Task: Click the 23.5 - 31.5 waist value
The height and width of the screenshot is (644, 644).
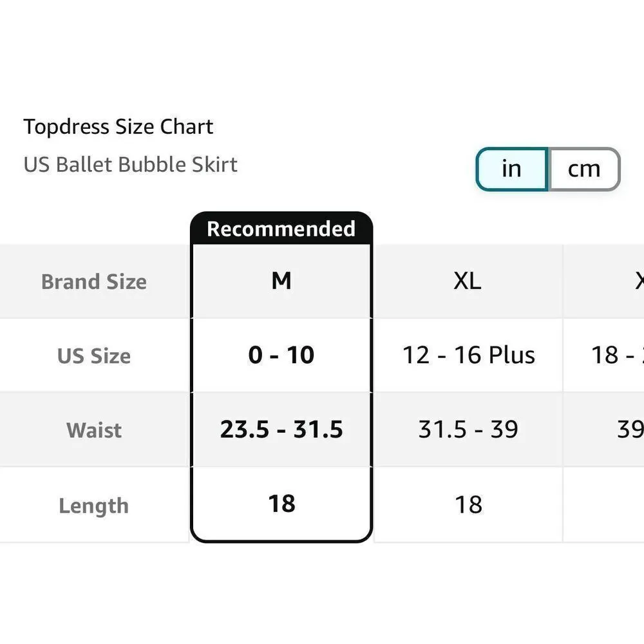Action: tap(281, 430)
